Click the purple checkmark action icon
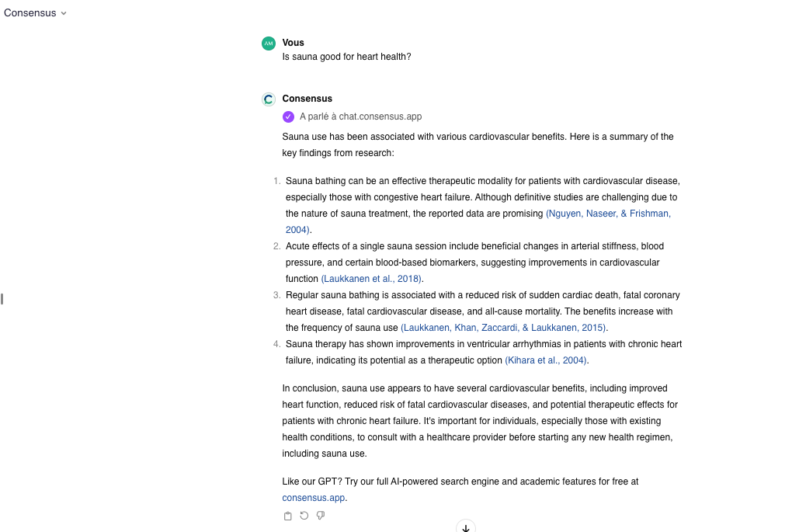 point(288,116)
